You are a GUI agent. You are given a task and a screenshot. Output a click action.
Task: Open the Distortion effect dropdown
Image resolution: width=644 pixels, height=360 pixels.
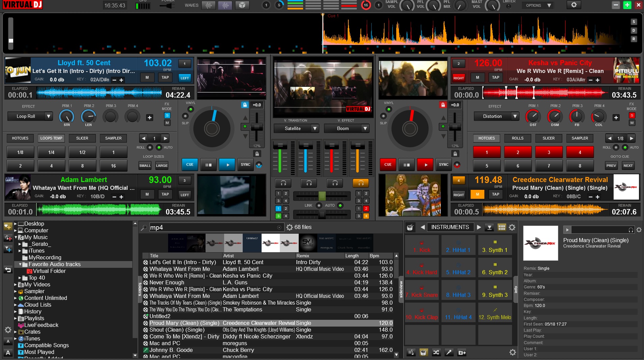497,117
